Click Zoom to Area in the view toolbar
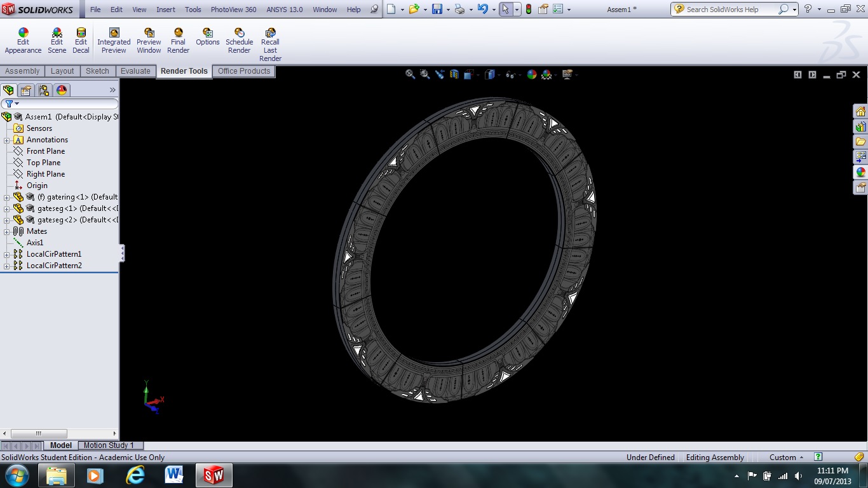Screen dimensions: 868x488 point(424,74)
